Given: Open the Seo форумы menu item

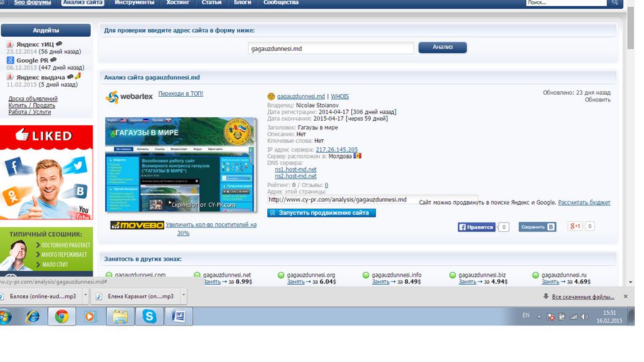Looking at the screenshot, I should [33, 3].
